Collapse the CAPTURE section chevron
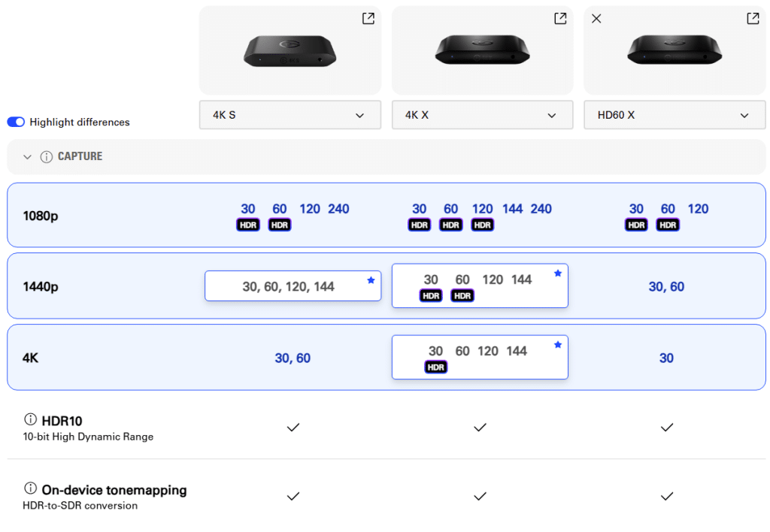770x532 pixels. pos(28,157)
